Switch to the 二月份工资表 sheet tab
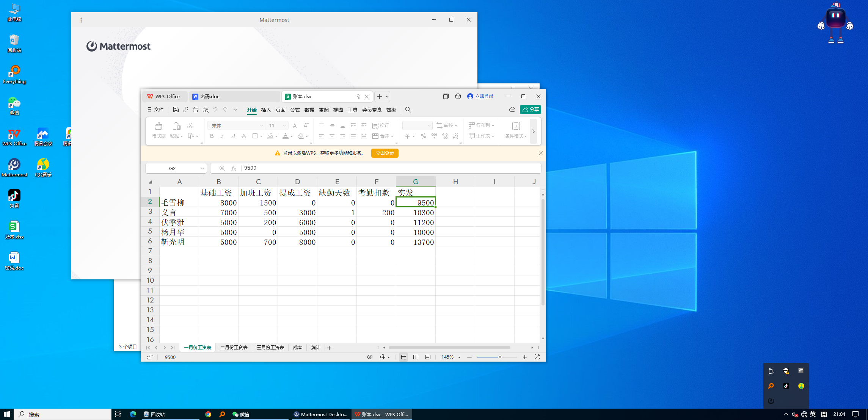The height and width of the screenshot is (420, 868). click(234, 348)
